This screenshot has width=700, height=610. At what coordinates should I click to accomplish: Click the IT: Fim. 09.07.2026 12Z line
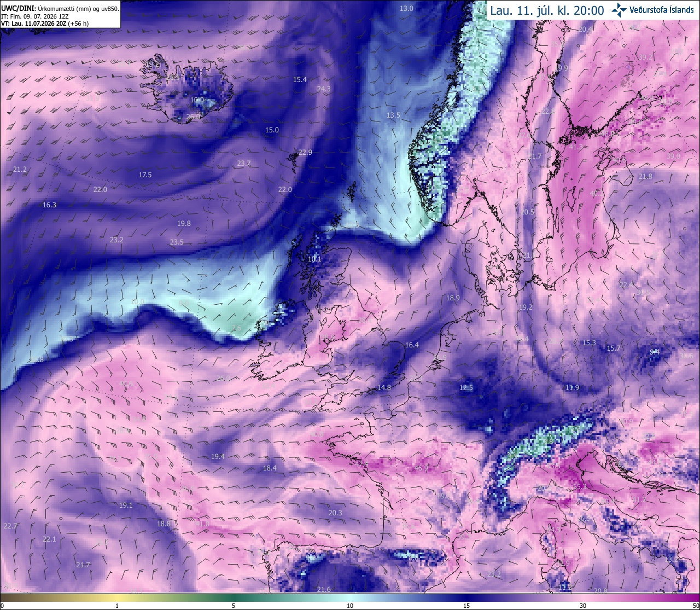coord(34,17)
